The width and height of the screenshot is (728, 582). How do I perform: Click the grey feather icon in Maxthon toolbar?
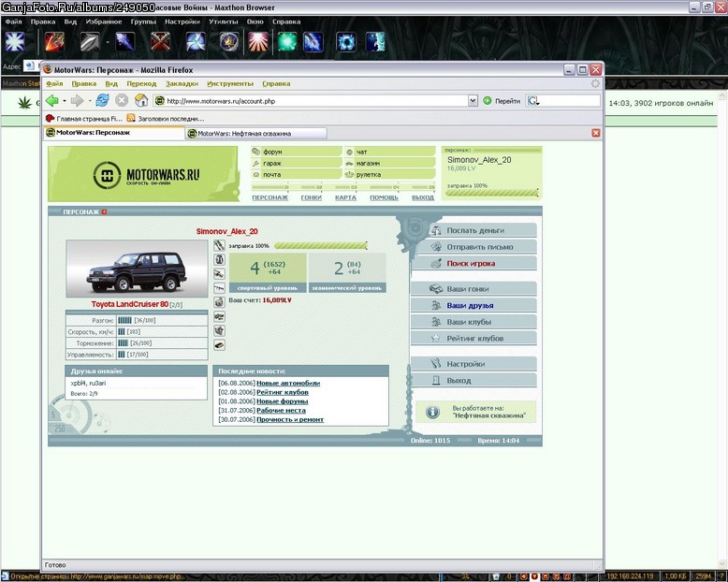click(x=90, y=42)
